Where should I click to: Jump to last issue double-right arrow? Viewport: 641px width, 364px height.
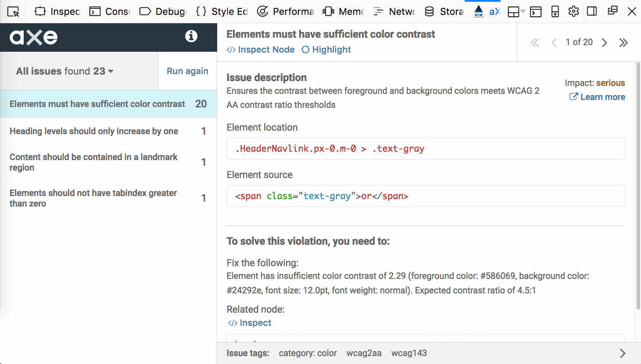[623, 43]
